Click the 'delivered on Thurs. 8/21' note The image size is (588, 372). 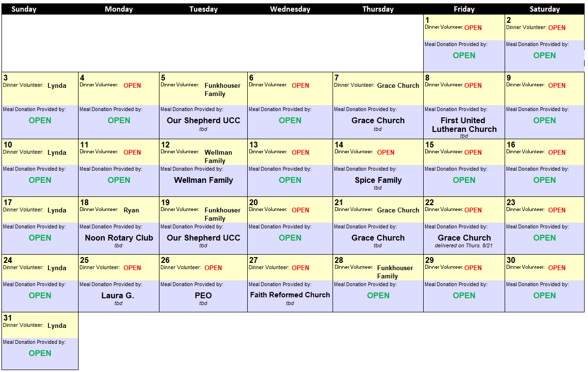464,245
